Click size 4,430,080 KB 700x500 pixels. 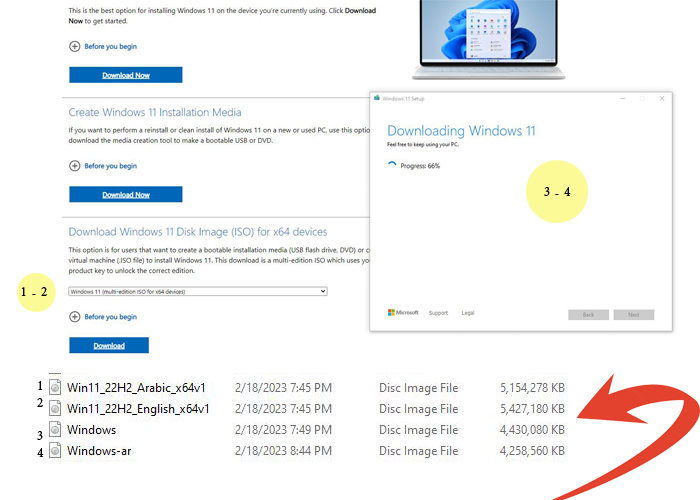point(532,430)
